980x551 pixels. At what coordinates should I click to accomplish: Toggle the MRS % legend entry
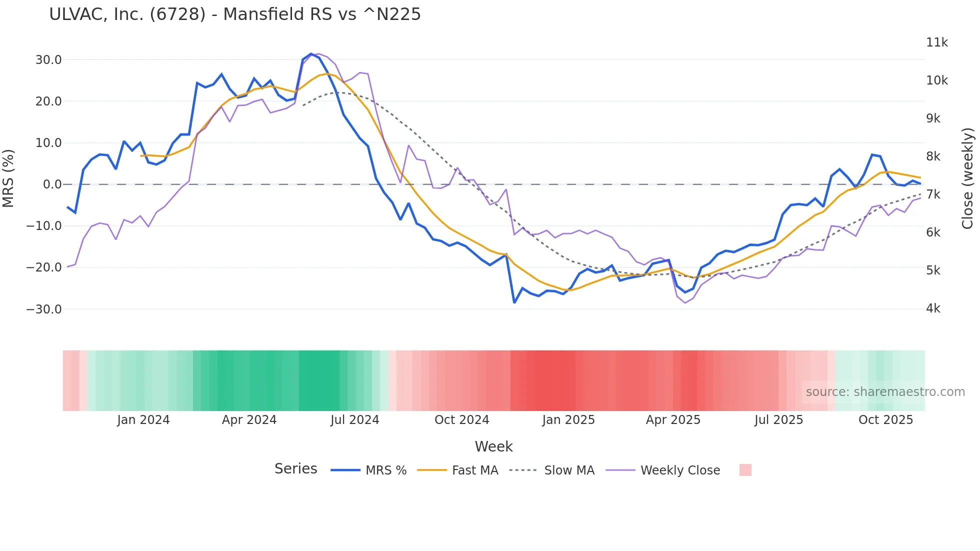369,470
